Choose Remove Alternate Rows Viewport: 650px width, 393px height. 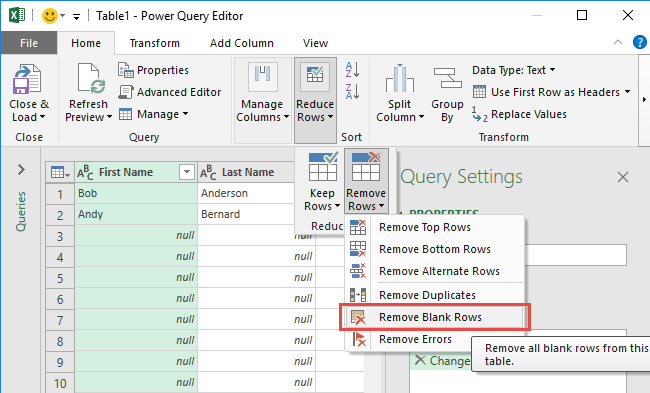pos(434,271)
